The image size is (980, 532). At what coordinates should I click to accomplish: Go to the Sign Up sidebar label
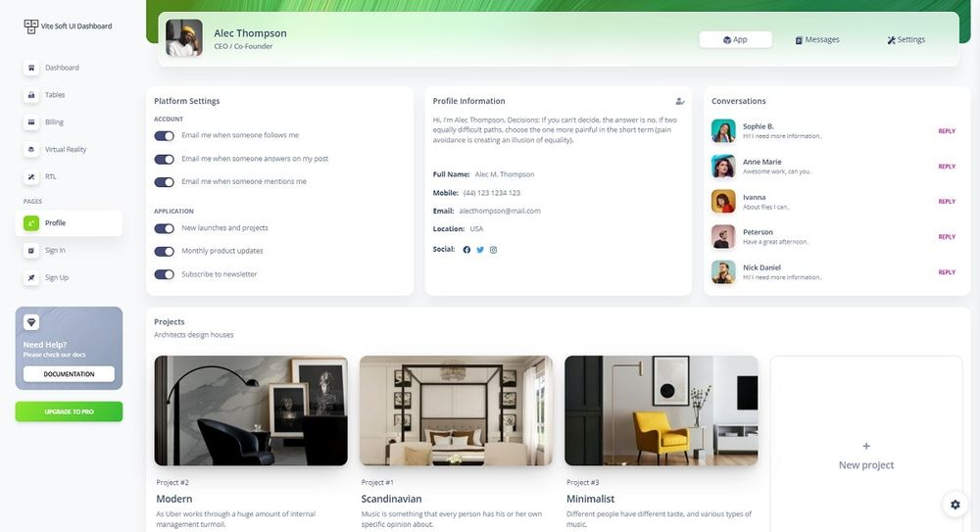57,277
